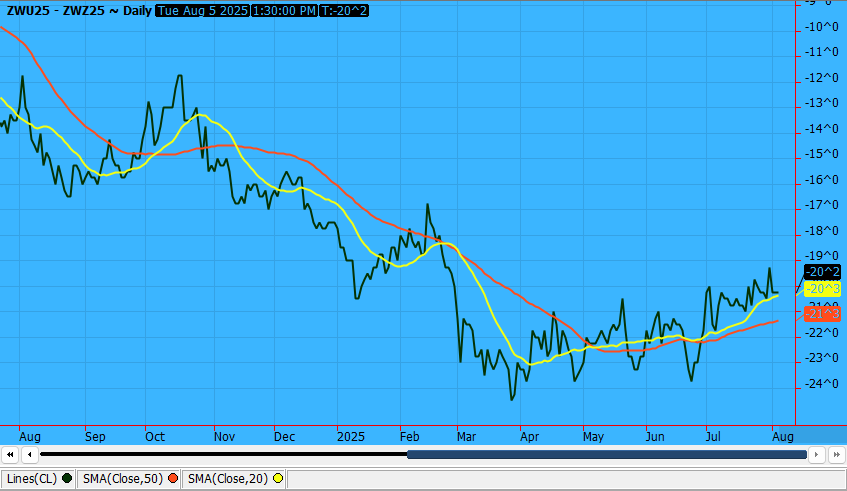Click the orange SMA(Close,50) color dot
Screen dimensions: 847x491
click(x=173, y=479)
